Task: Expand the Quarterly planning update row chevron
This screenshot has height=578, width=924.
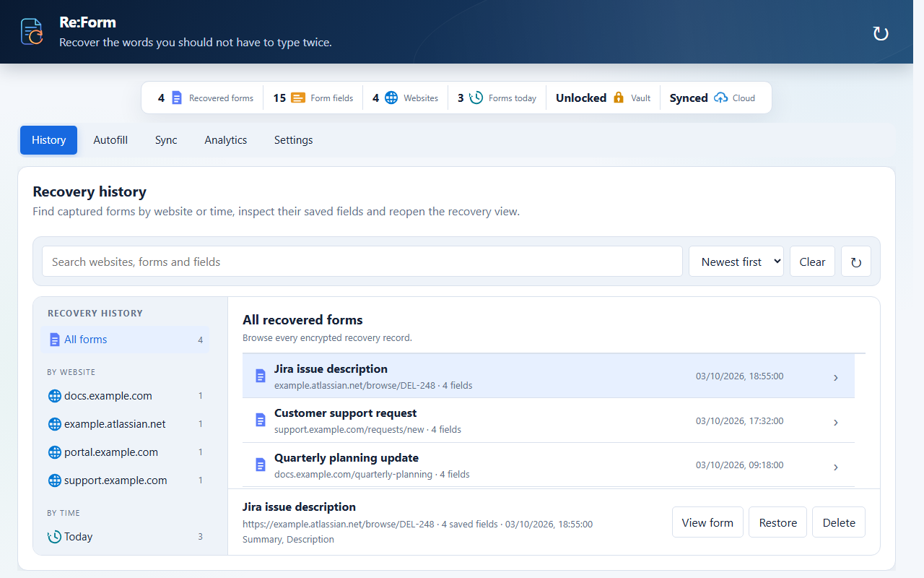Action: coord(836,467)
